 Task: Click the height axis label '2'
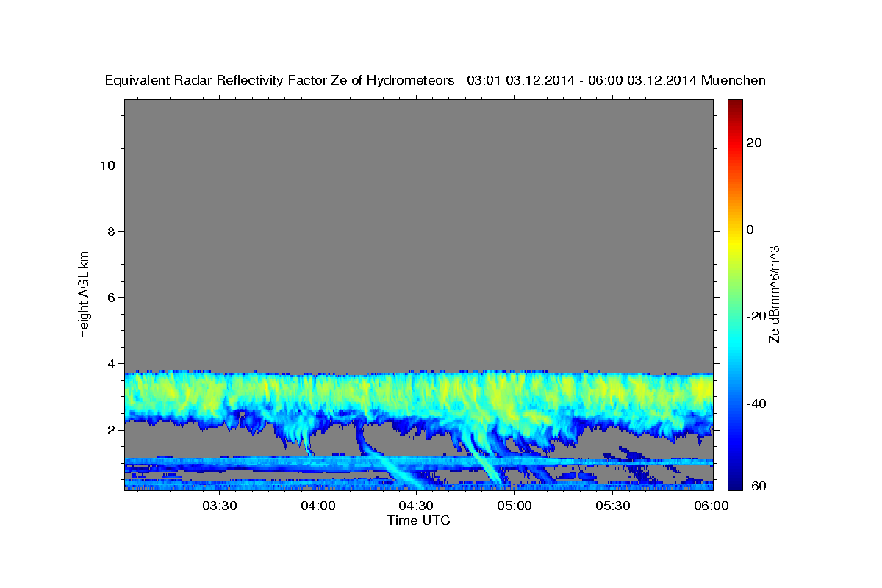(110, 429)
